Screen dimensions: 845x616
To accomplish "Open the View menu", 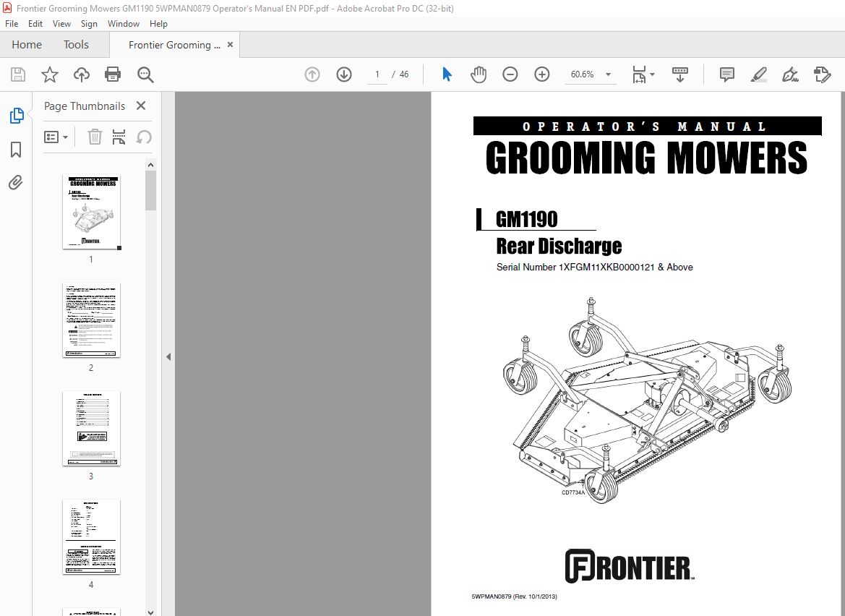I will [x=61, y=24].
